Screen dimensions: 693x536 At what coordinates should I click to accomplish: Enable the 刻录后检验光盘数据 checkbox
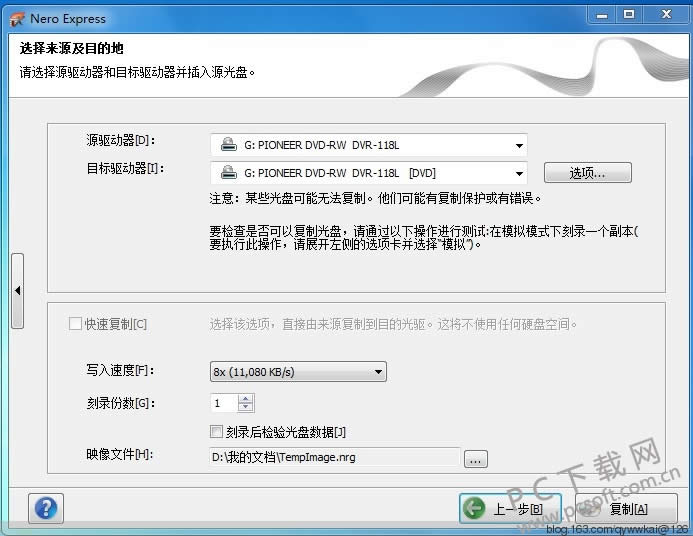216,432
